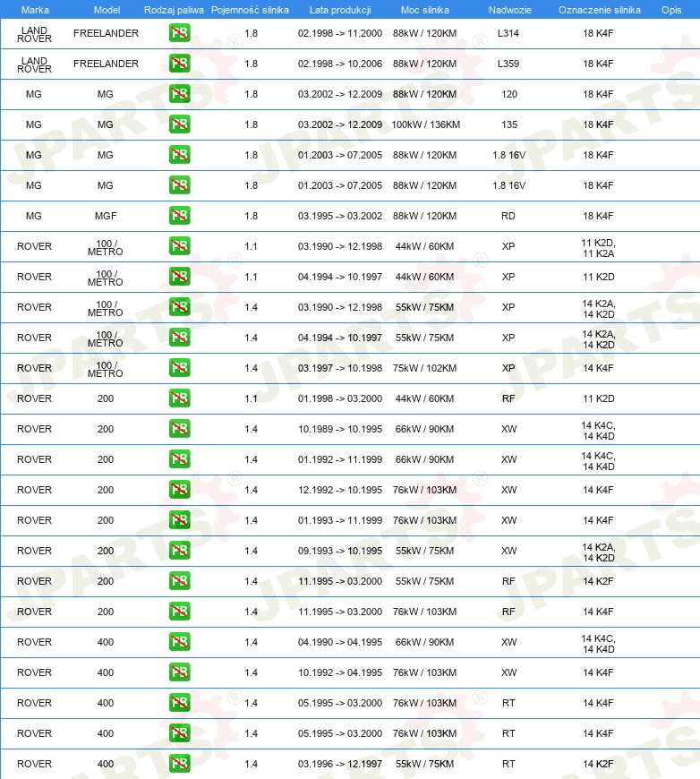Click the 02.1998 -> 11.2000 production years cell
This screenshot has width=700, height=779.
point(340,33)
